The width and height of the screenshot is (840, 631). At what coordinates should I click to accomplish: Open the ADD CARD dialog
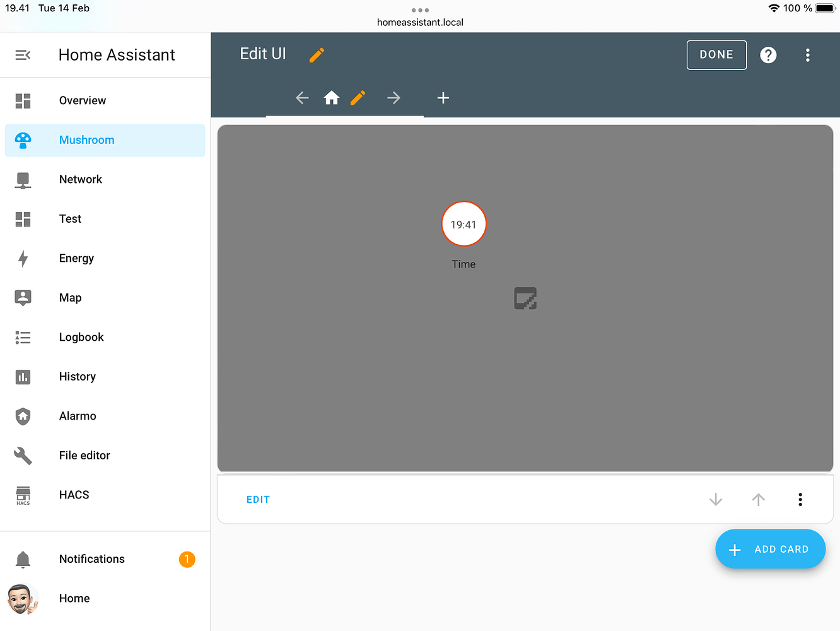pos(770,549)
